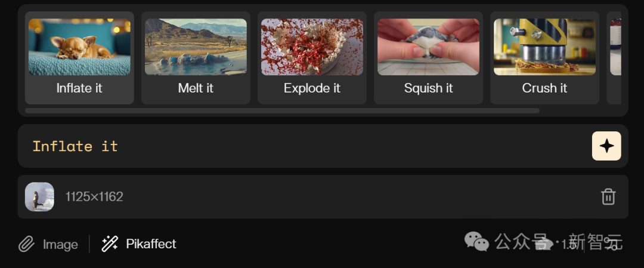The width and height of the screenshot is (644, 268).
Task: Click the 1125×1162 dimension text
Action: 94,196
